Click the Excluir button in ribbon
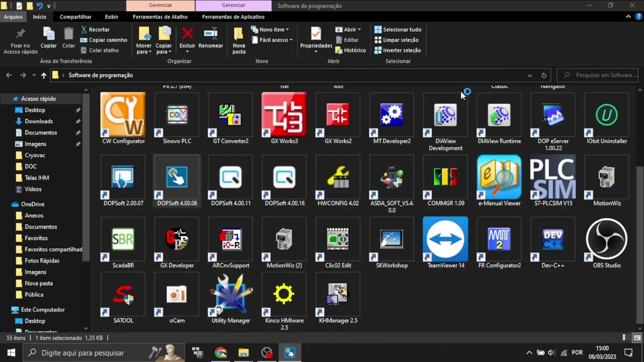644x362 pixels. click(187, 39)
